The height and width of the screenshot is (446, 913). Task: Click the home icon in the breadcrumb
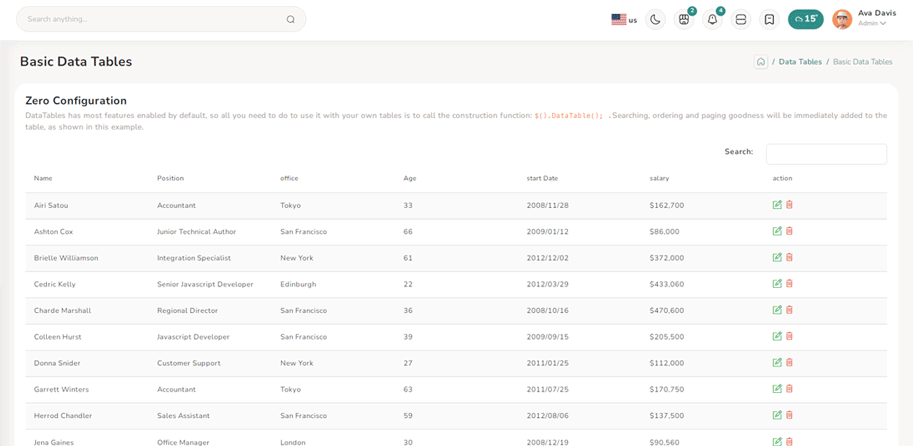click(761, 62)
